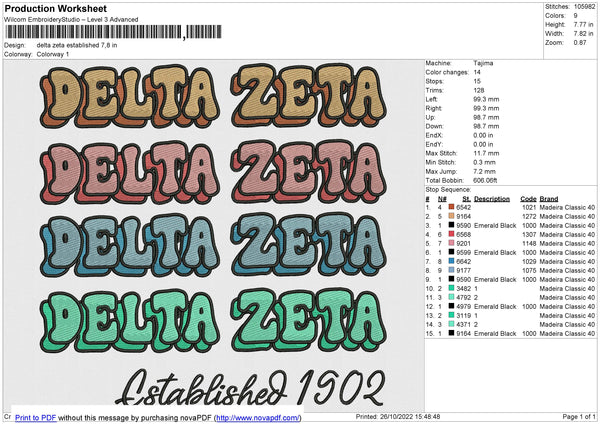Pick the mint swatch next to 4792
600x424 pixels.
coord(452,297)
